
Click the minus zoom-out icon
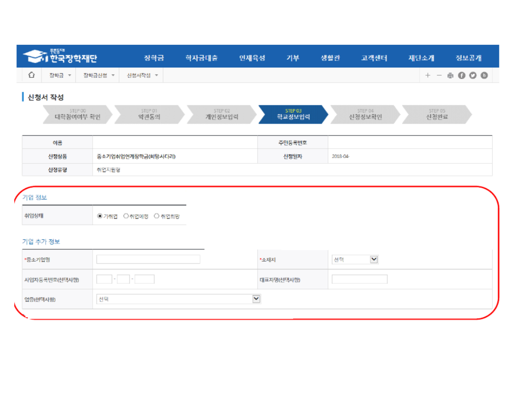(439, 75)
